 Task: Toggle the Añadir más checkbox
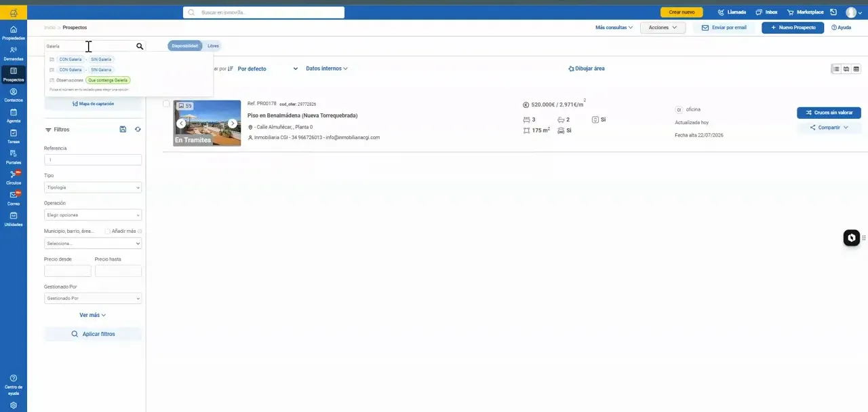coord(108,231)
